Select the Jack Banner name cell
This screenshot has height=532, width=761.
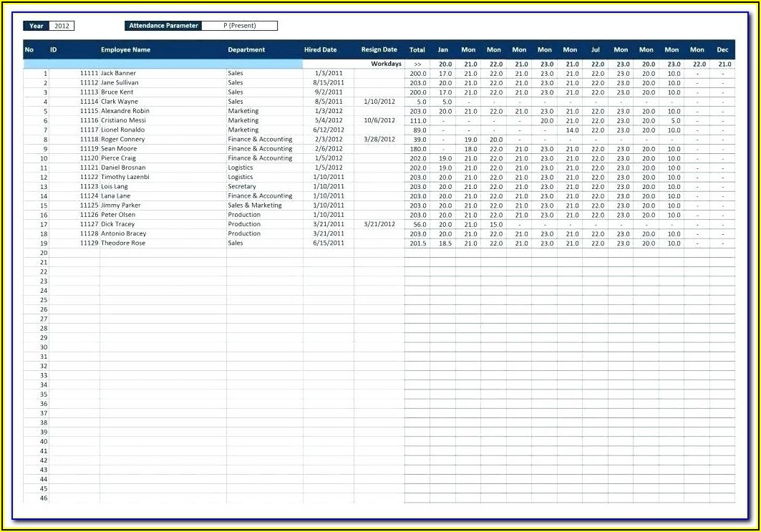pyautogui.click(x=118, y=73)
